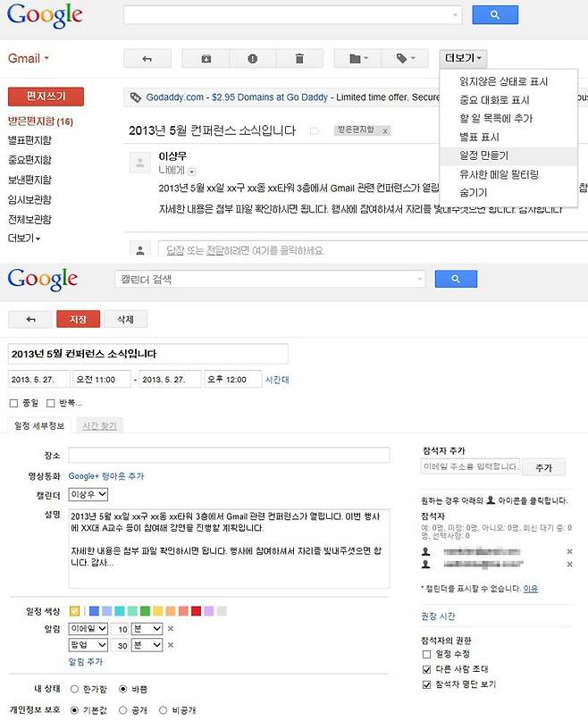This screenshot has width=588, height=721.
Task: Select 읽지않은 상태로 표시 menu item
Action: coord(508,82)
